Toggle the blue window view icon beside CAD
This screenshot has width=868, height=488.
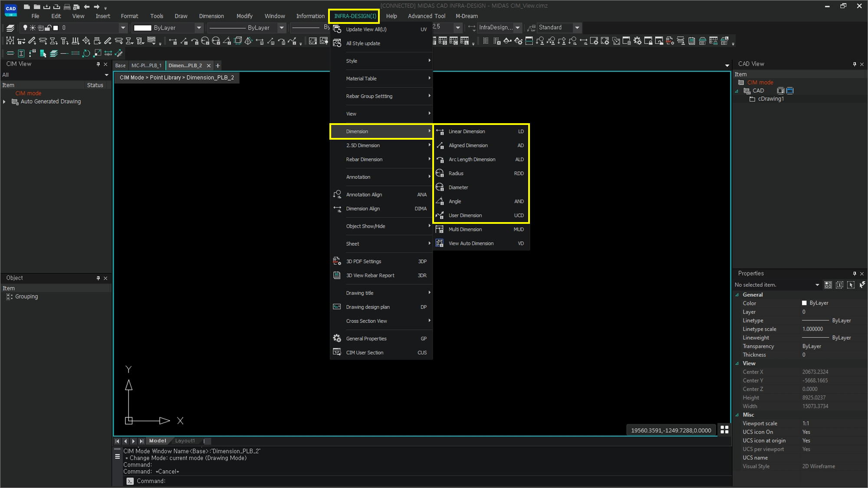point(790,91)
